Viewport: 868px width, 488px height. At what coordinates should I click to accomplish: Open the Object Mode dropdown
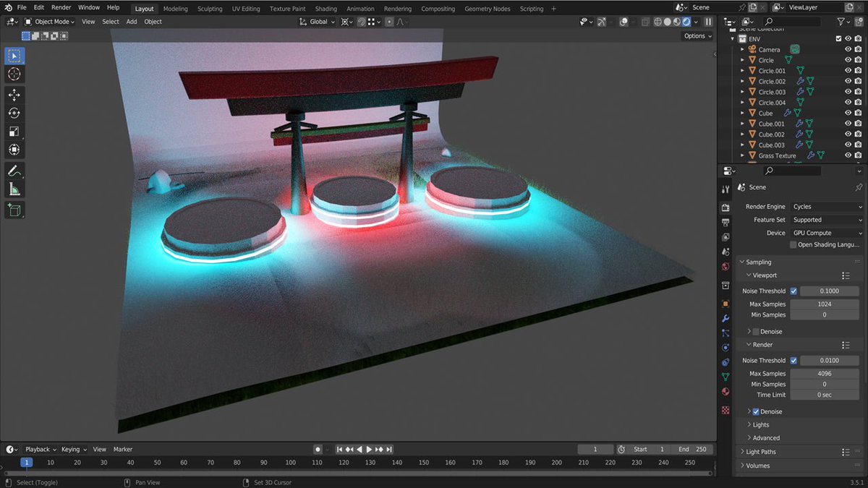coord(51,21)
